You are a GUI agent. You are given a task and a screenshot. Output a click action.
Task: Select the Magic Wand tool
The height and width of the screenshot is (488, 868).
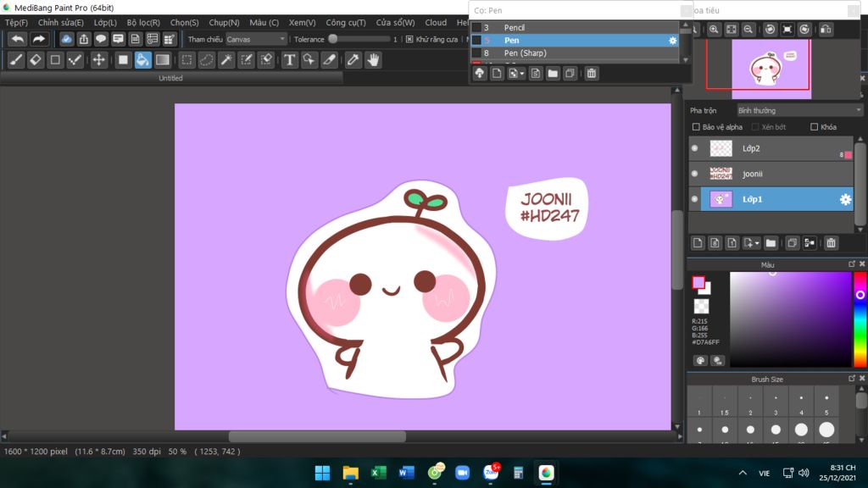pyautogui.click(x=226, y=60)
